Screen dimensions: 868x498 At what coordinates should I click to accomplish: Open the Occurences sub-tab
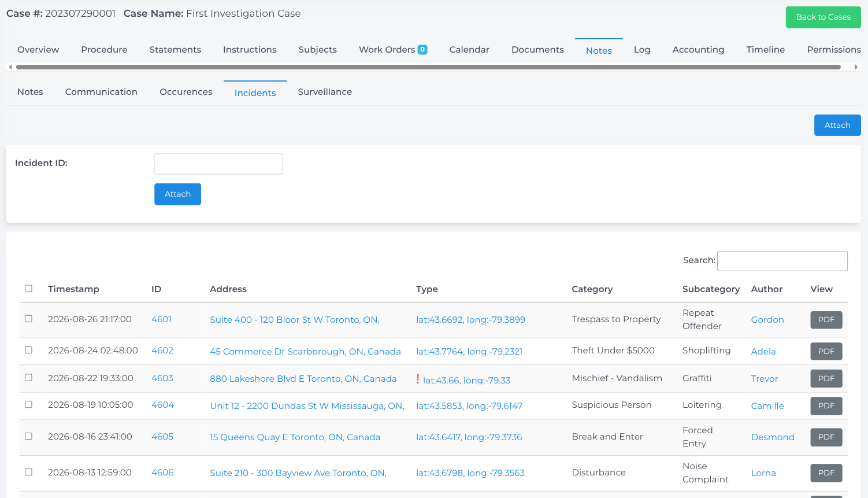(186, 92)
